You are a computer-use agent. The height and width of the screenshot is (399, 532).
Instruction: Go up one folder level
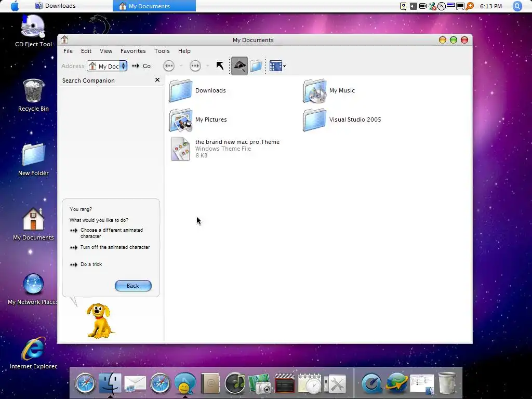[220, 66]
